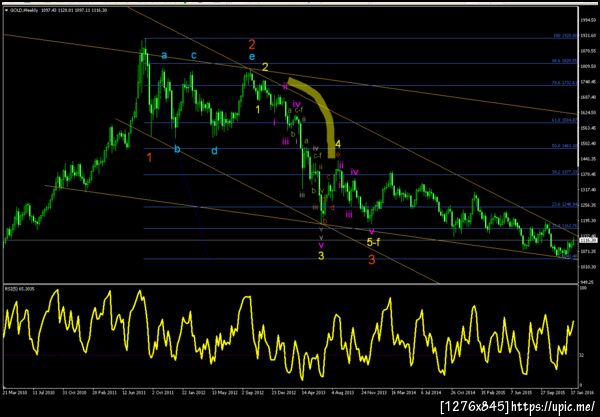Click the 949.25 price axis label

587,282
